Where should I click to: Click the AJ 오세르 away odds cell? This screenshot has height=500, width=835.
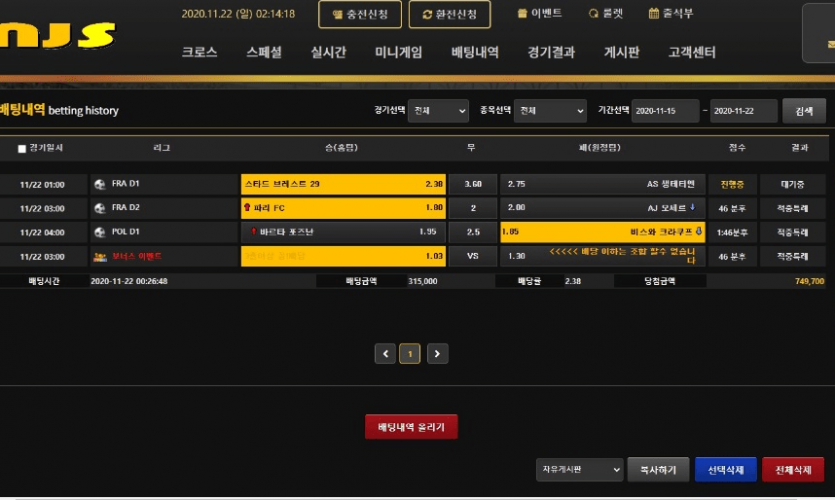(602, 208)
